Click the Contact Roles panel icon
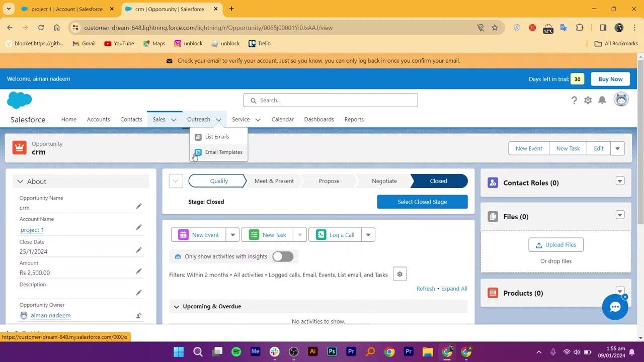The height and width of the screenshot is (362, 644). (493, 183)
